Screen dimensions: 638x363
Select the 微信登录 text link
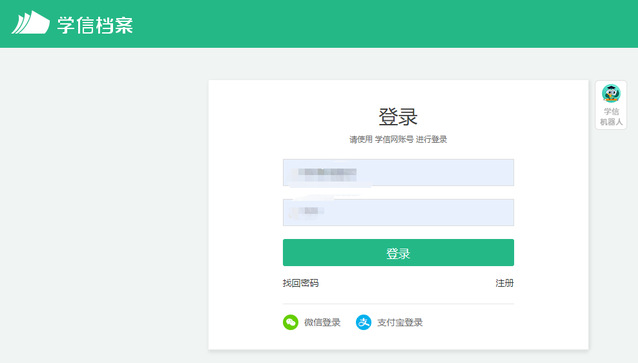tap(322, 322)
